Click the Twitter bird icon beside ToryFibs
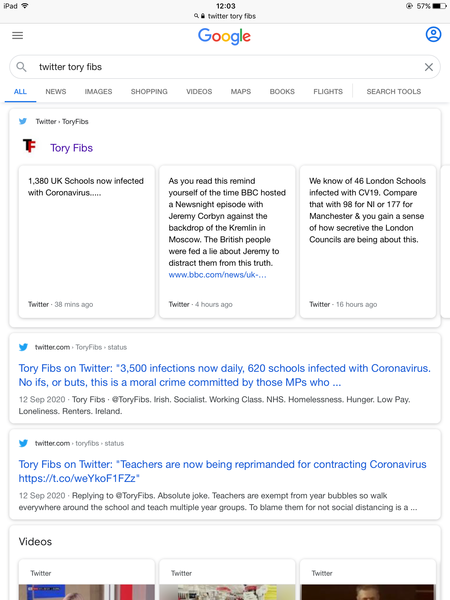450x600 pixels. click(x=23, y=121)
